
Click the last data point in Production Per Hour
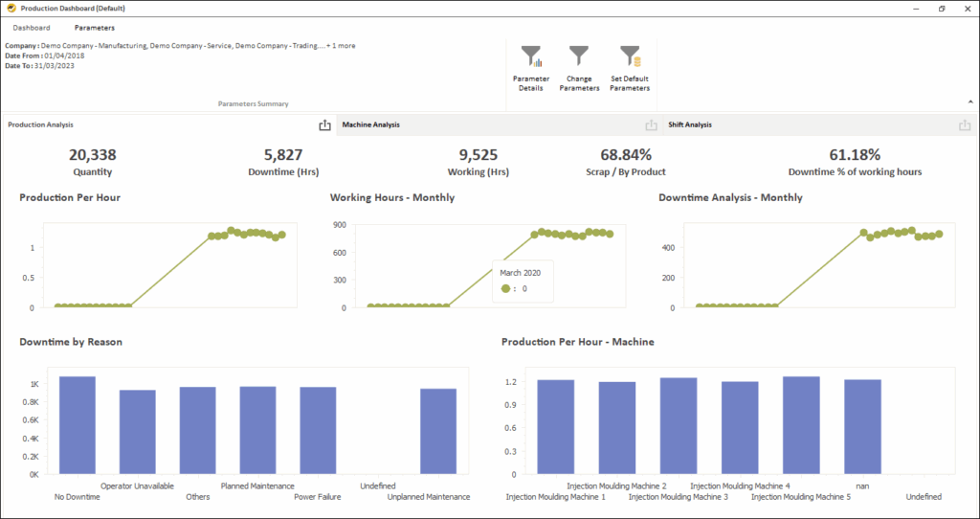point(281,233)
